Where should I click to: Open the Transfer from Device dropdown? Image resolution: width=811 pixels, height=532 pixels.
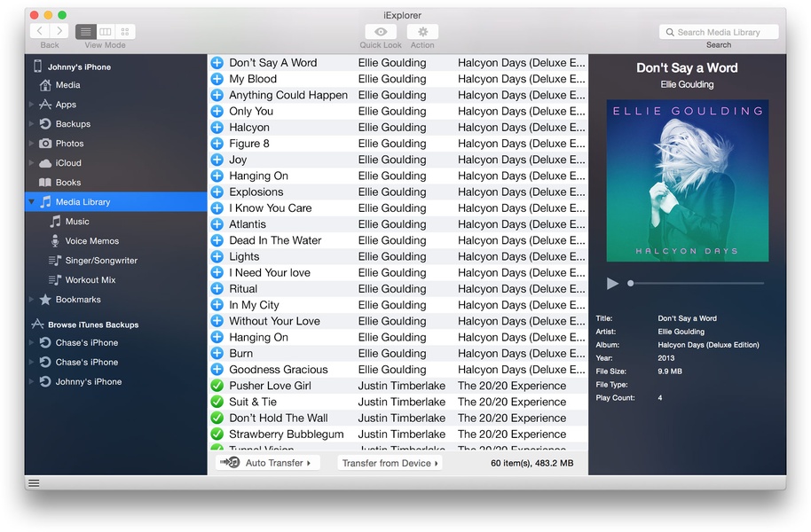tap(390, 463)
